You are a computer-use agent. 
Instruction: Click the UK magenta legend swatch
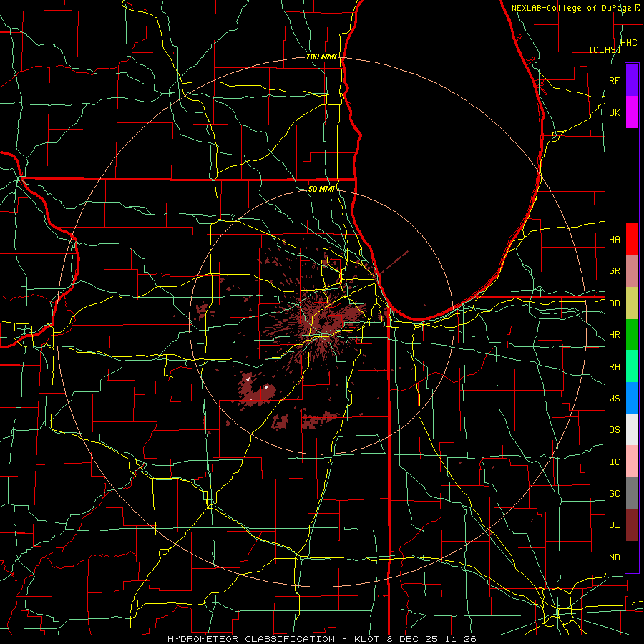pos(632,112)
